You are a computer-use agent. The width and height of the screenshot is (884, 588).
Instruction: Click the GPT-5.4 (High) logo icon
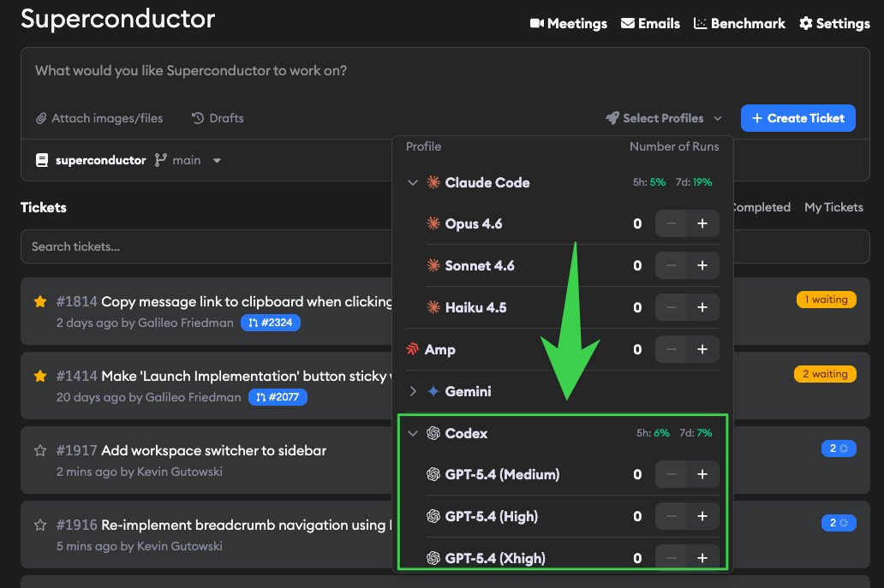coord(433,516)
